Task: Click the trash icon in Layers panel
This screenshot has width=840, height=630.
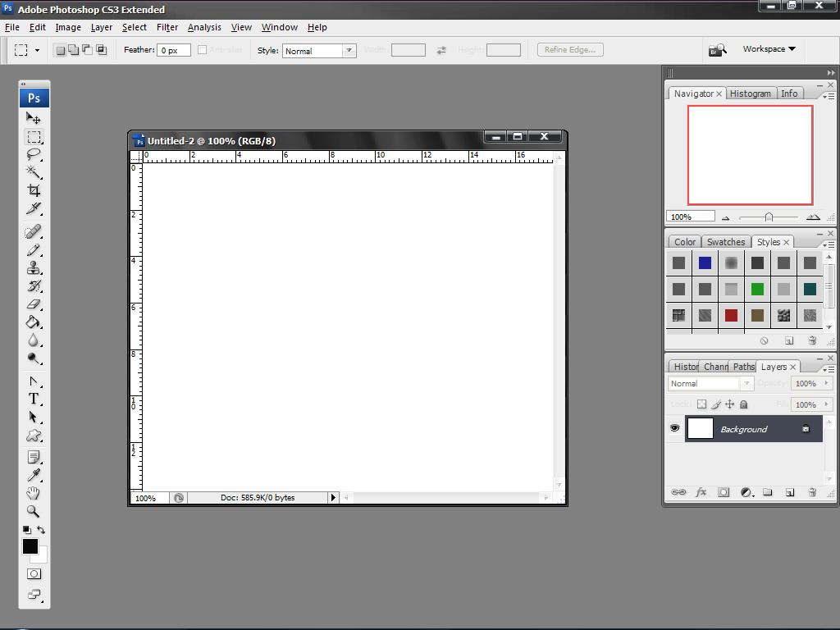Action: point(812,492)
